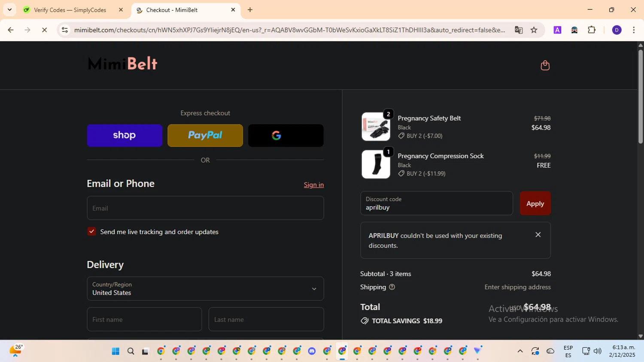Open the tab search dropdown

(9, 10)
